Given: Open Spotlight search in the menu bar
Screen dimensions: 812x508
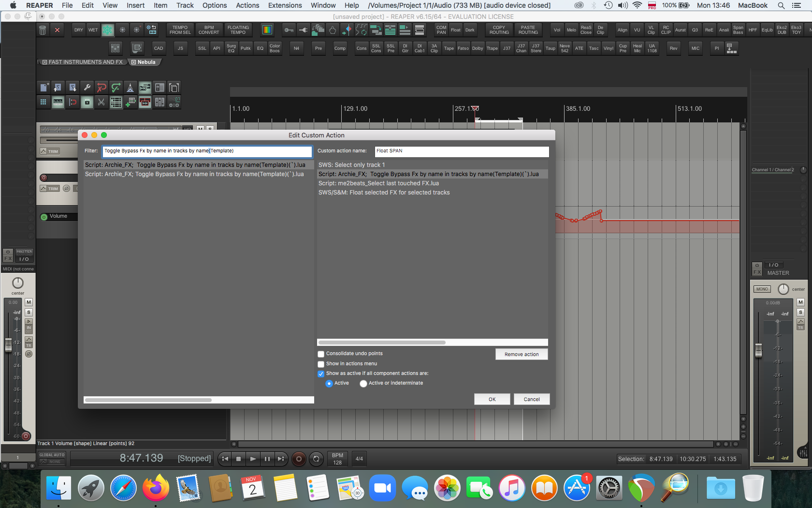Looking at the screenshot, I should tap(781, 5).
